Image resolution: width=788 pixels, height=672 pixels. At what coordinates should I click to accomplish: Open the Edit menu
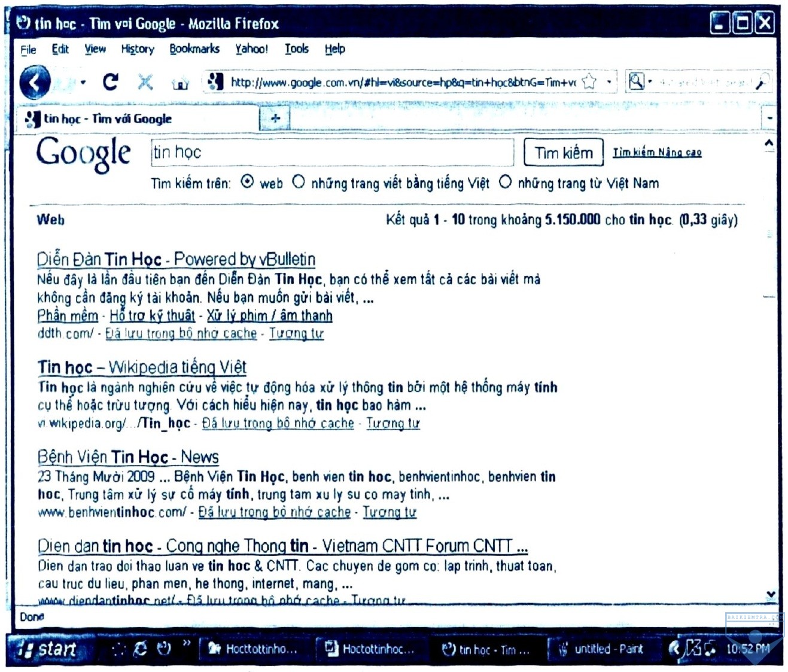(x=60, y=49)
